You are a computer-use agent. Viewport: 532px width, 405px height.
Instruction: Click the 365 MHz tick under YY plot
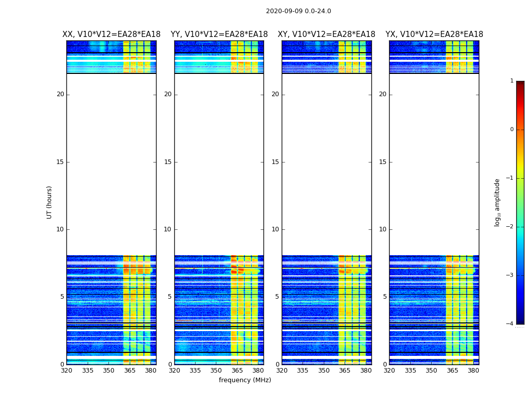click(x=237, y=371)
